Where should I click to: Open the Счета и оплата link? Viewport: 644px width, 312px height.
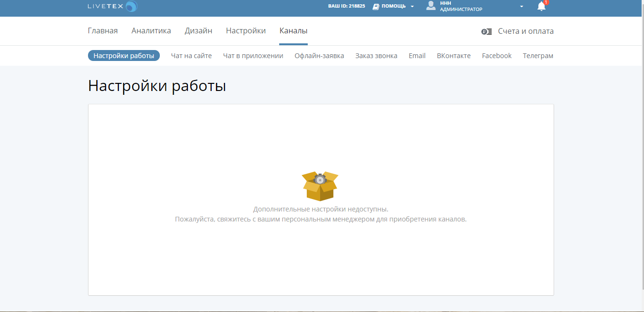(x=525, y=31)
